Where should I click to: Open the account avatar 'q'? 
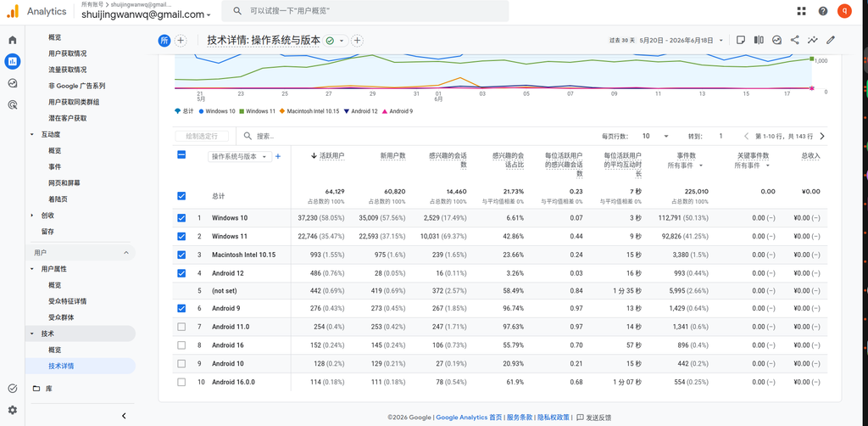coord(845,11)
